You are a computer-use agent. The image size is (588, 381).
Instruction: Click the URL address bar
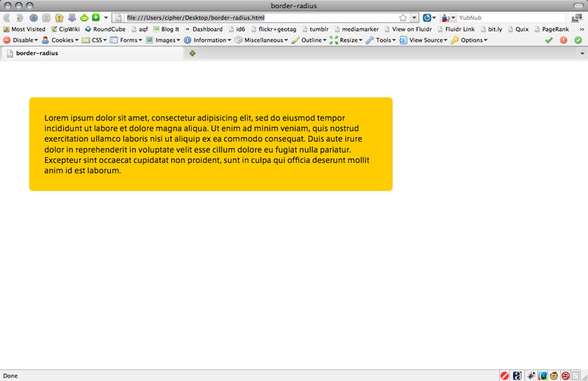pyautogui.click(x=257, y=18)
